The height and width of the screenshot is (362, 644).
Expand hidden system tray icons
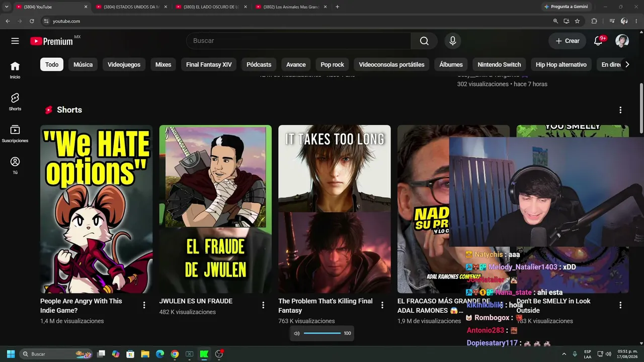coord(564,354)
